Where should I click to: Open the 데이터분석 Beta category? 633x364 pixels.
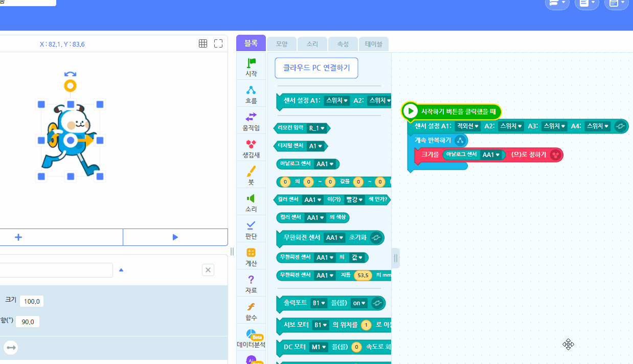(251, 338)
